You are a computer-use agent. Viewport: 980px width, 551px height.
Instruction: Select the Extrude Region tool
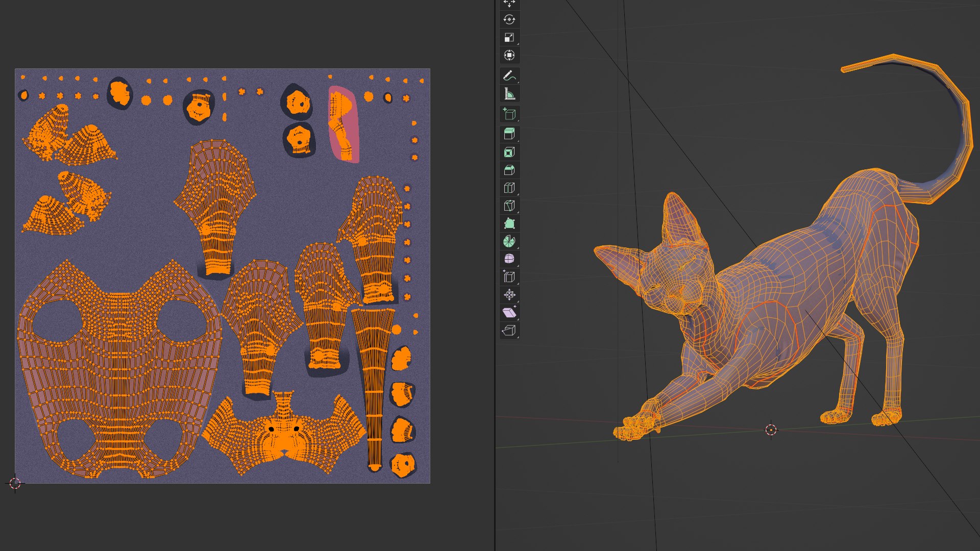coord(509,134)
